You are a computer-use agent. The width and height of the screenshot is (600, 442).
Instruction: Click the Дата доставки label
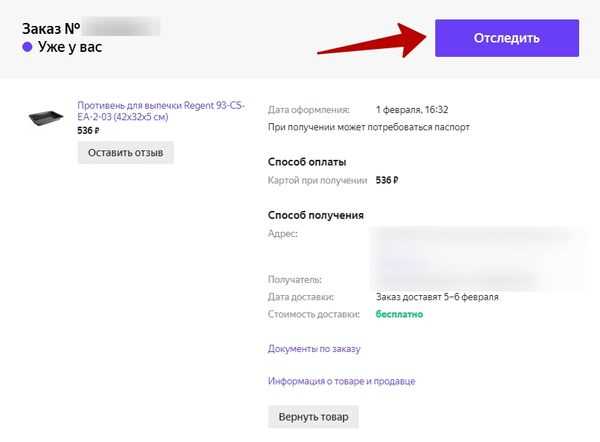(x=301, y=297)
